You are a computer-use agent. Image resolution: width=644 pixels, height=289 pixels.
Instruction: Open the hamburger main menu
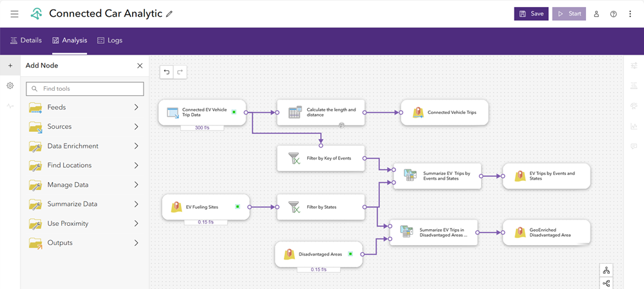(x=14, y=14)
